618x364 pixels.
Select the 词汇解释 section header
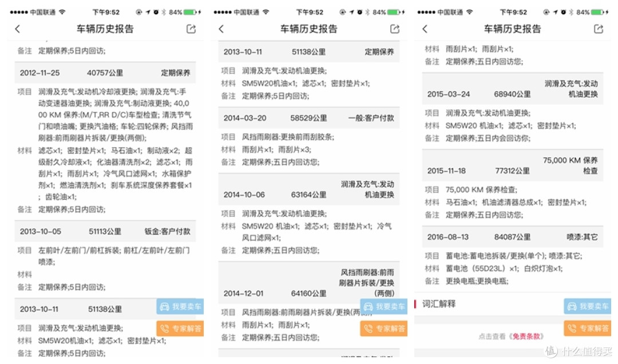pos(439,304)
